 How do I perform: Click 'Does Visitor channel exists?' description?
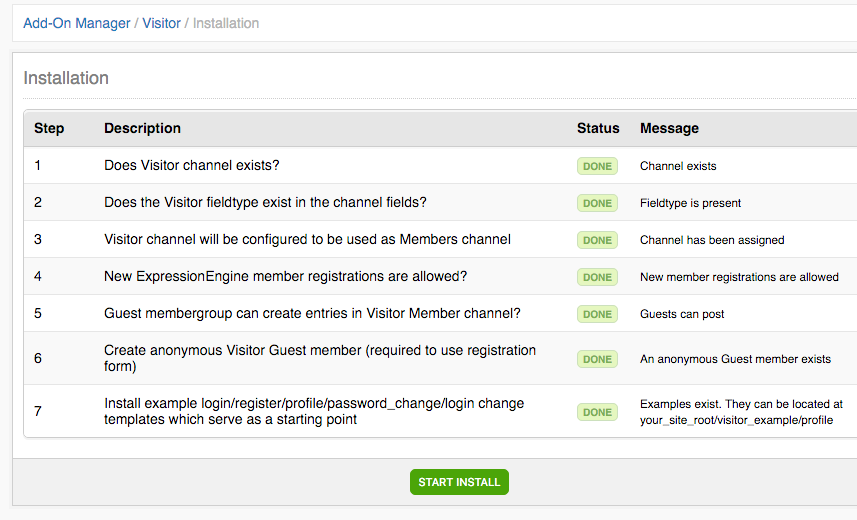click(191, 165)
